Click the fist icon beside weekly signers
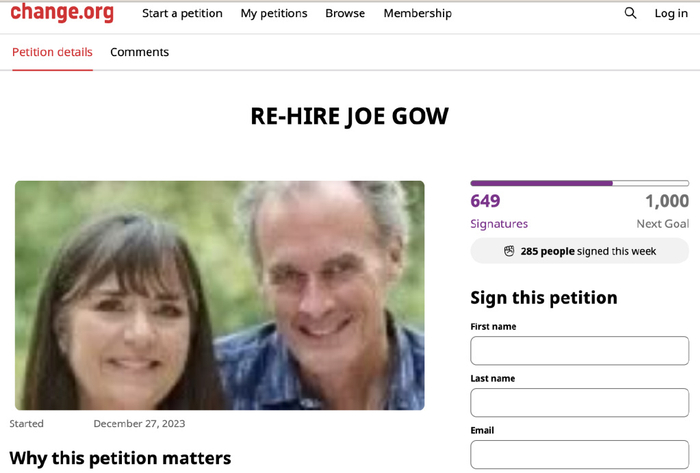 pos(509,251)
